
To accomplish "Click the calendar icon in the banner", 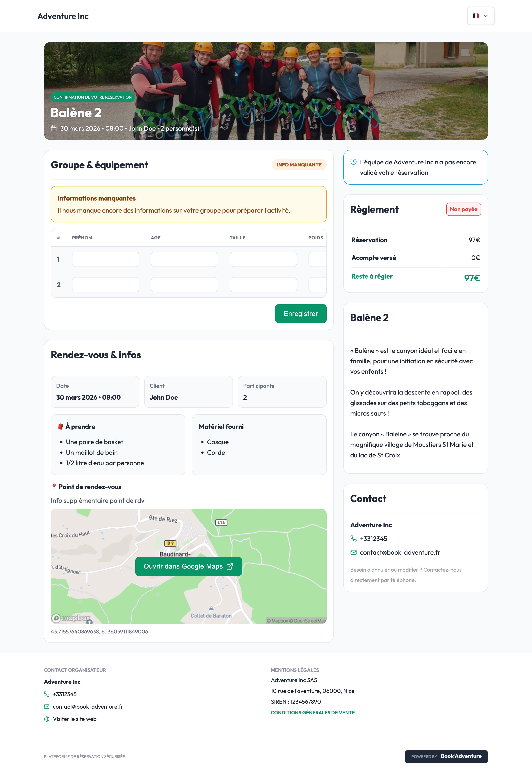I will tap(53, 128).
